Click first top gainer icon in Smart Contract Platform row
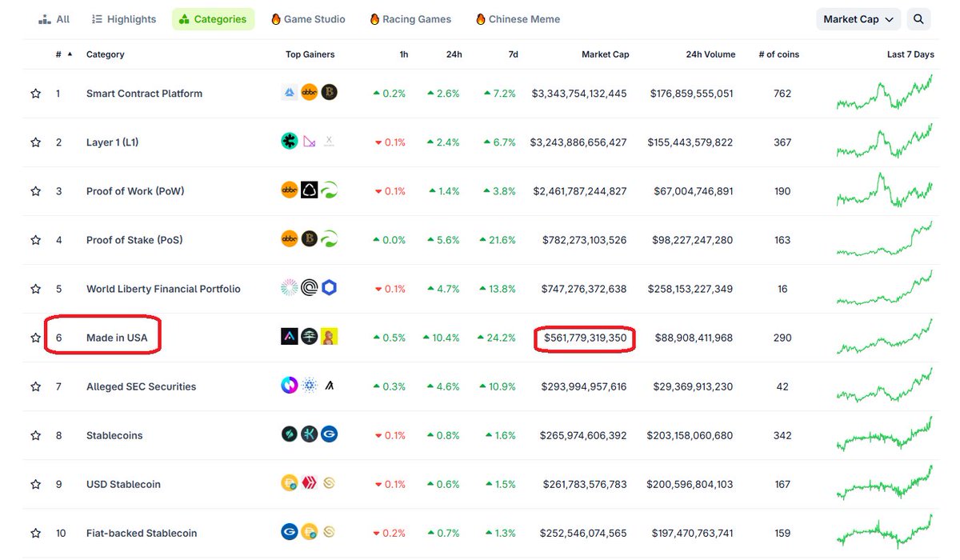960x560 pixels. [290, 93]
